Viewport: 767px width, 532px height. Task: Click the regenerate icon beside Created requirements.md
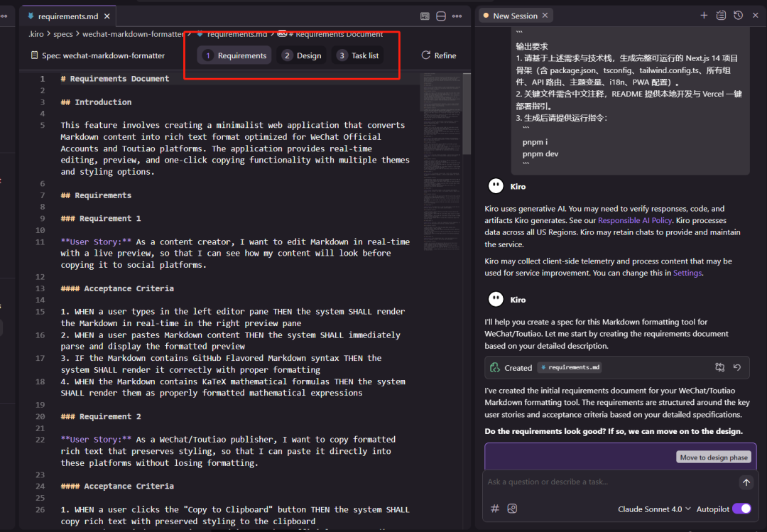pyautogui.click(x=736, y=367)
